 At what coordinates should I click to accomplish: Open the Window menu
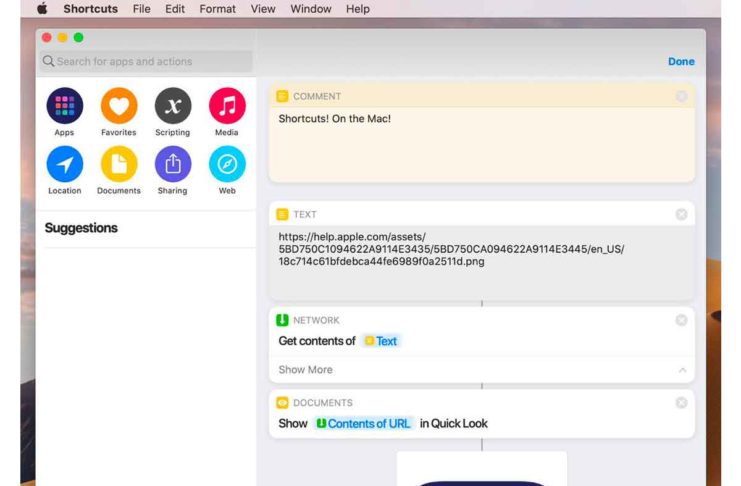(310, 9)
